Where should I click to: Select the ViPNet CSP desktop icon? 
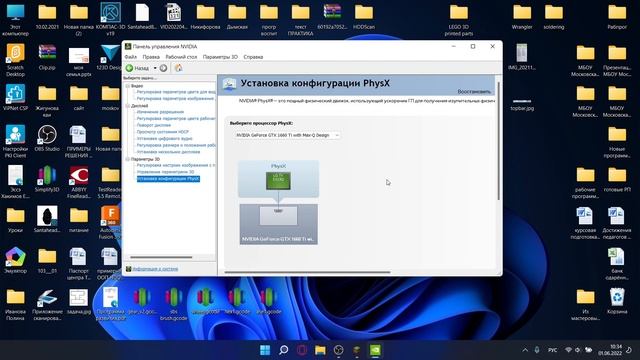coord(16,98)
